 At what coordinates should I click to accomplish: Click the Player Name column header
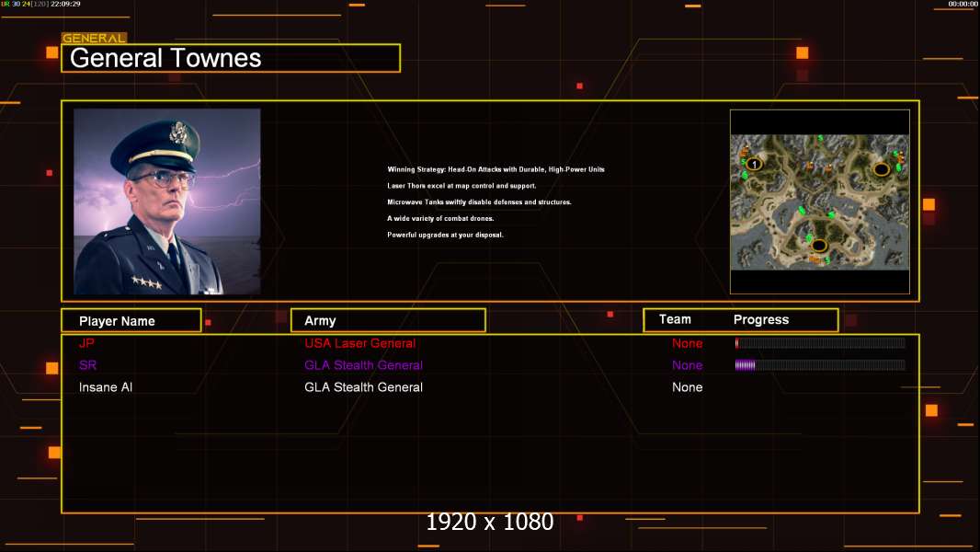click(131, 321)
